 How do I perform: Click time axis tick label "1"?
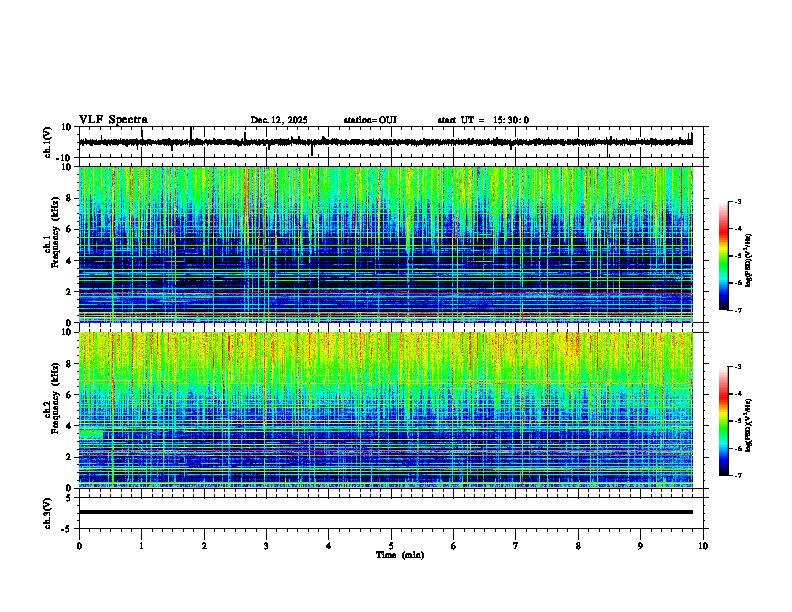click(x=141, y=546)
